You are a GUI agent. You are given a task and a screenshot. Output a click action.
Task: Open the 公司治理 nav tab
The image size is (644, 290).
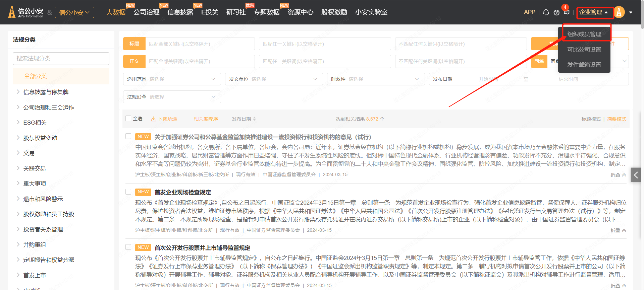coord(147,12)
